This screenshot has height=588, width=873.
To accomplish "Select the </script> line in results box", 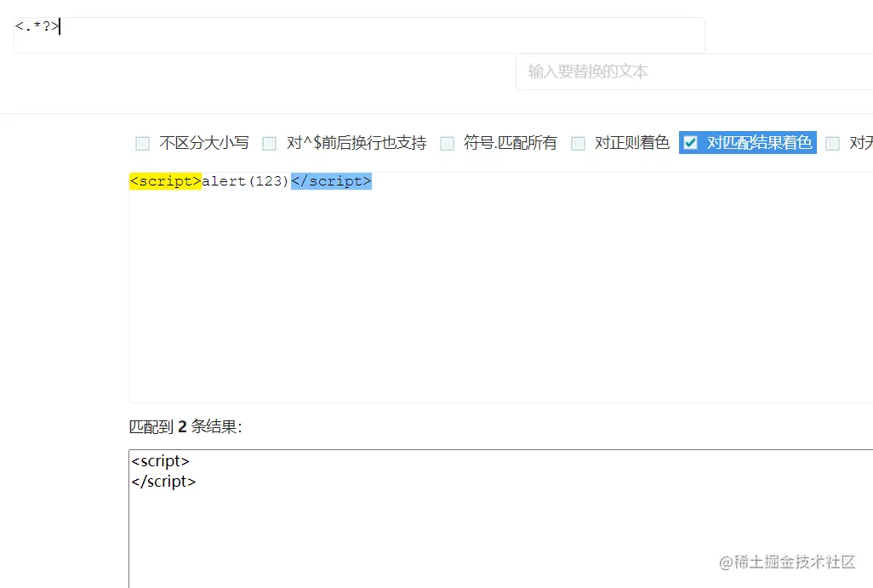I will click(x=163, y=481).
